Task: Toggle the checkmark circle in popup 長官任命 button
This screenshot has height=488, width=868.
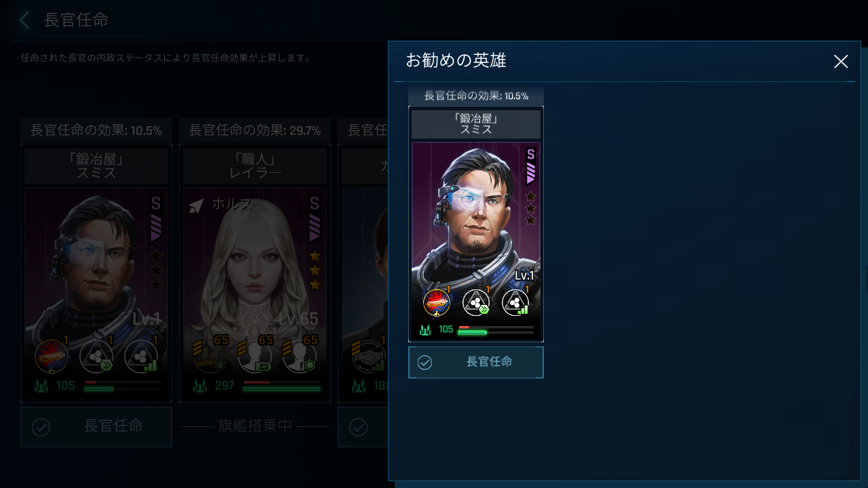Action: coord(425,363)
